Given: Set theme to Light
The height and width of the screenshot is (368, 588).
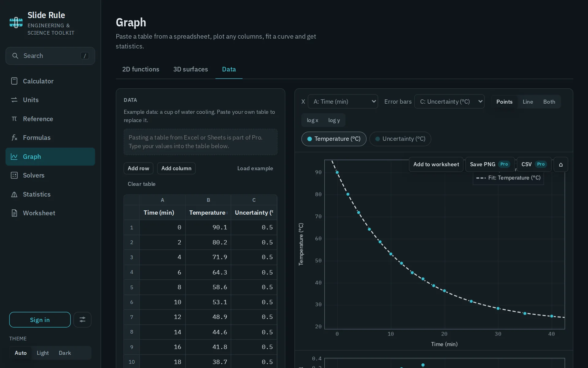Looking at the screenshot, I should point(43,353).
